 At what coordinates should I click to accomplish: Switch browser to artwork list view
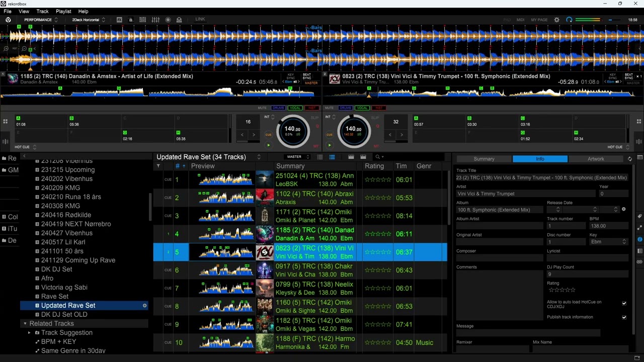click(332, 157)
